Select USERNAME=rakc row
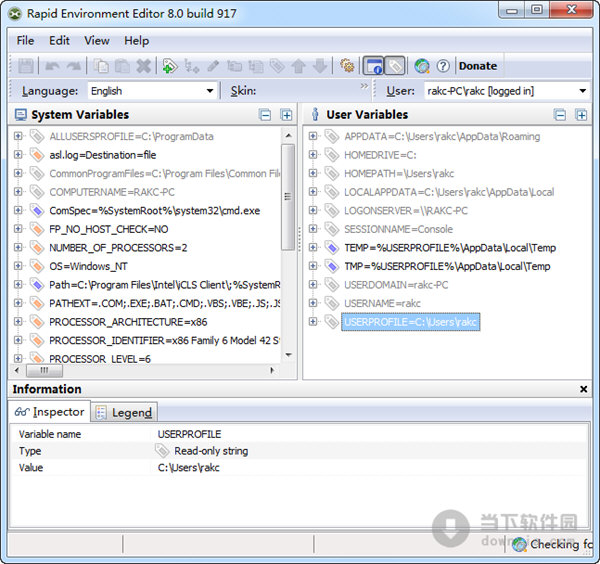Image resolution: width=600 pixels, height=564 pixels. [x=382, y=303]
